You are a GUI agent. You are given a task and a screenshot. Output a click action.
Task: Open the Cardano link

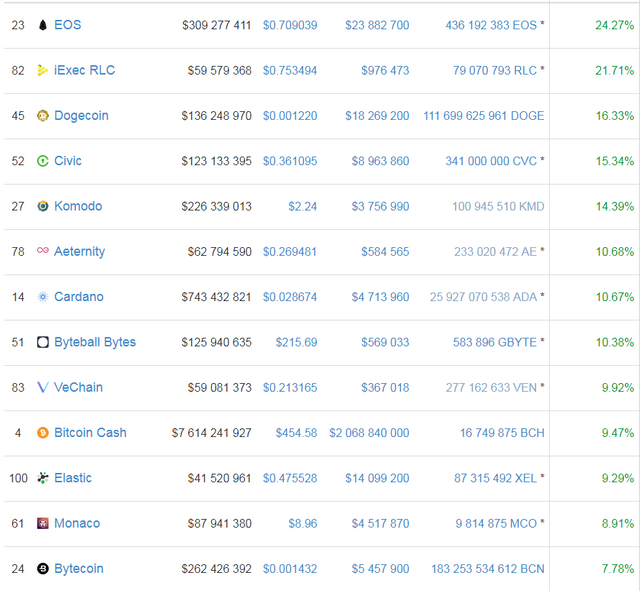(x=79, y=297)
